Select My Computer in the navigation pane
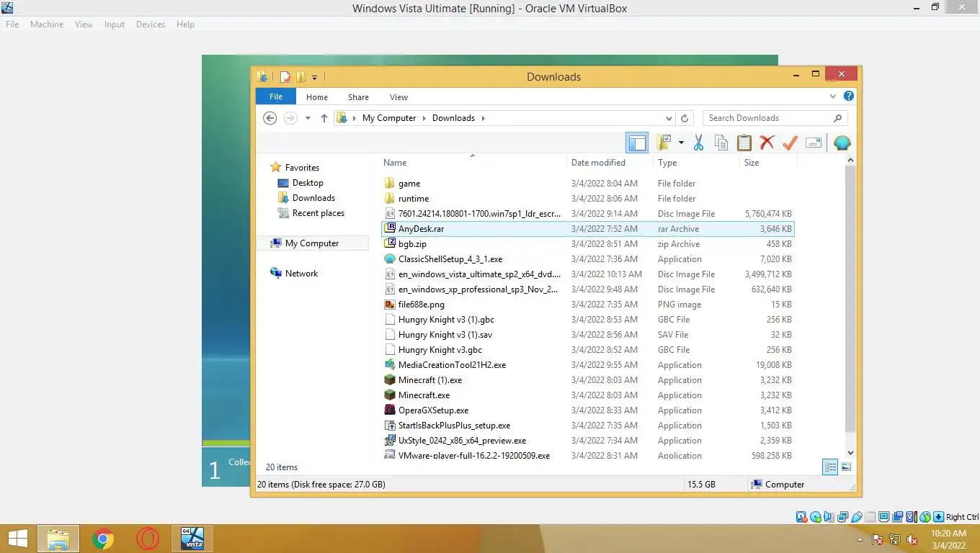The height and width of the screenshot is (553, 980). (312, 243)
